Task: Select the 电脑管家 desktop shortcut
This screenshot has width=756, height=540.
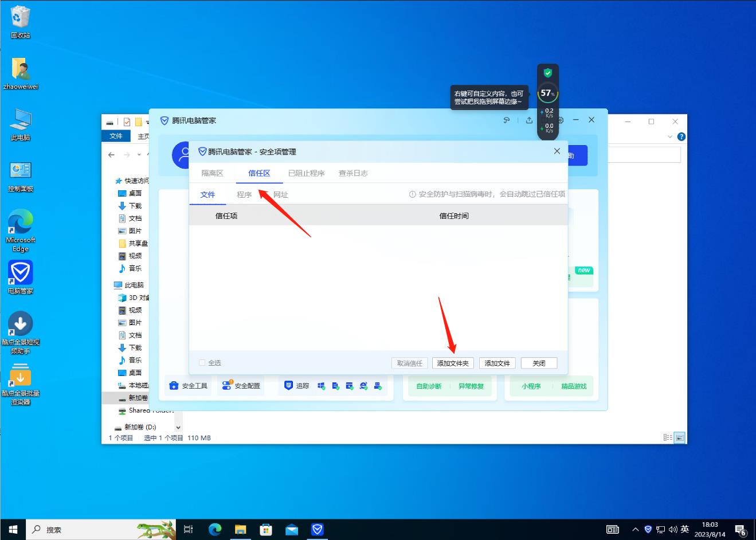Action: [x=21, y=277]
